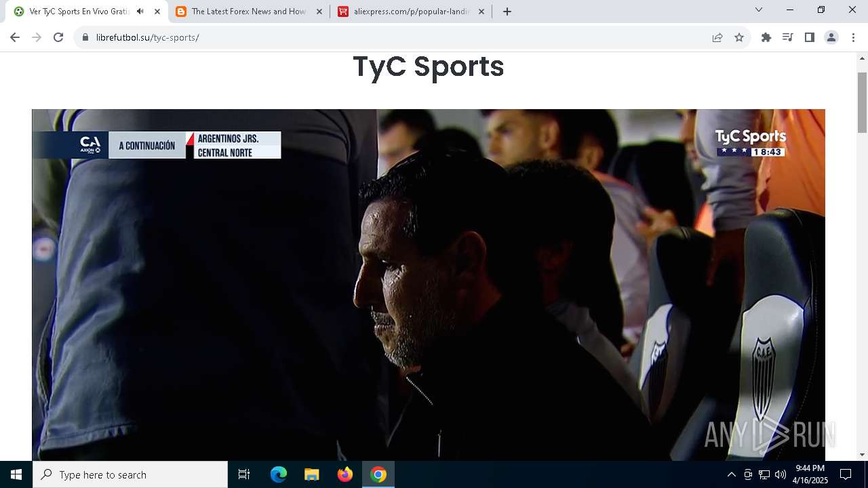This screenshot has width=868, height=488.
Task: Open clock showing 9:44 PM
Action: 810,474
